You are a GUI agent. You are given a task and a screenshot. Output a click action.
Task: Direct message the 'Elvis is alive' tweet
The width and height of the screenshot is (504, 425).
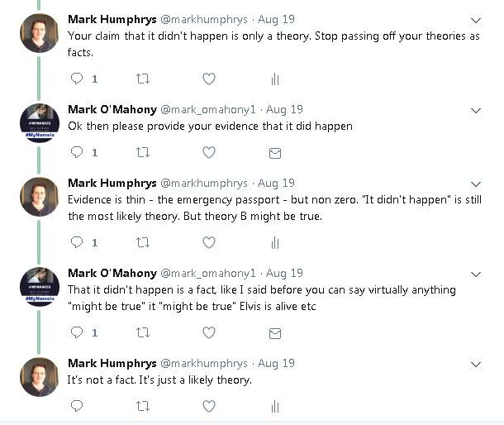click(275, 332)
